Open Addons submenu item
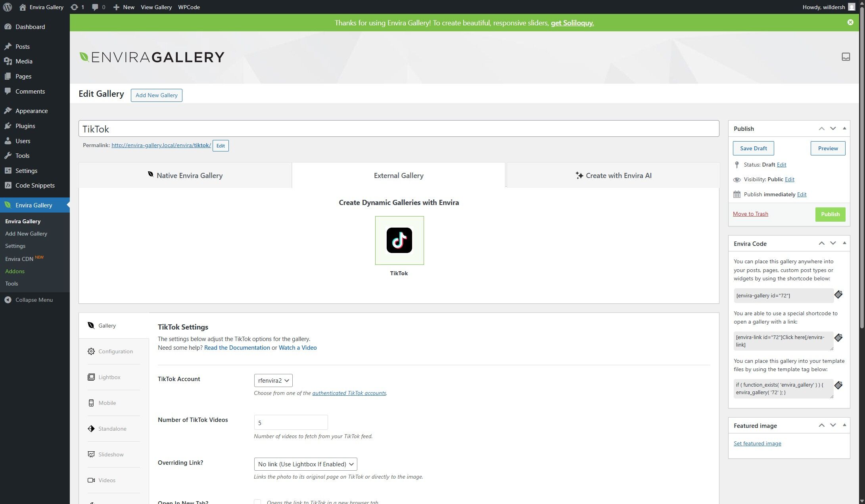The image size is (865, 504). click(15, 271)
